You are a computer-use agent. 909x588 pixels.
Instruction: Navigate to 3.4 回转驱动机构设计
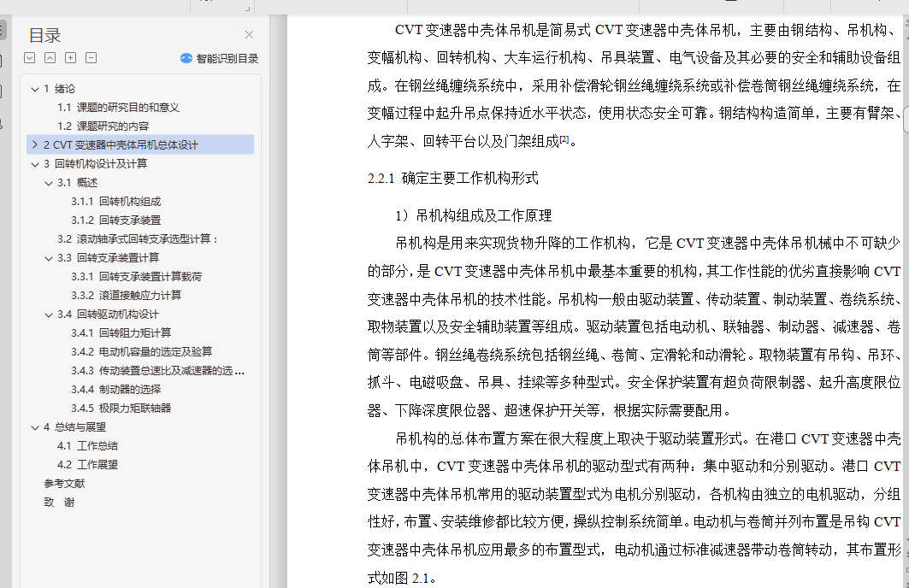[108, 315]
